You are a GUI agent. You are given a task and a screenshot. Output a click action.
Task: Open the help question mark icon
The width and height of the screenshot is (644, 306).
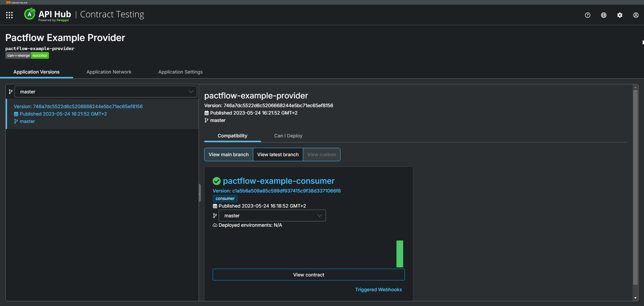click(x=588, y=15)
